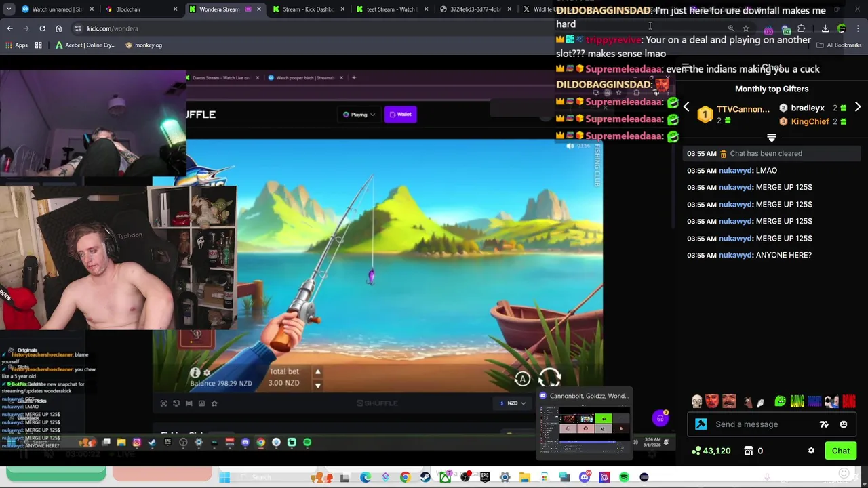
Task: Switch to Watch unnamed browser tab
Action: (58, 9)
